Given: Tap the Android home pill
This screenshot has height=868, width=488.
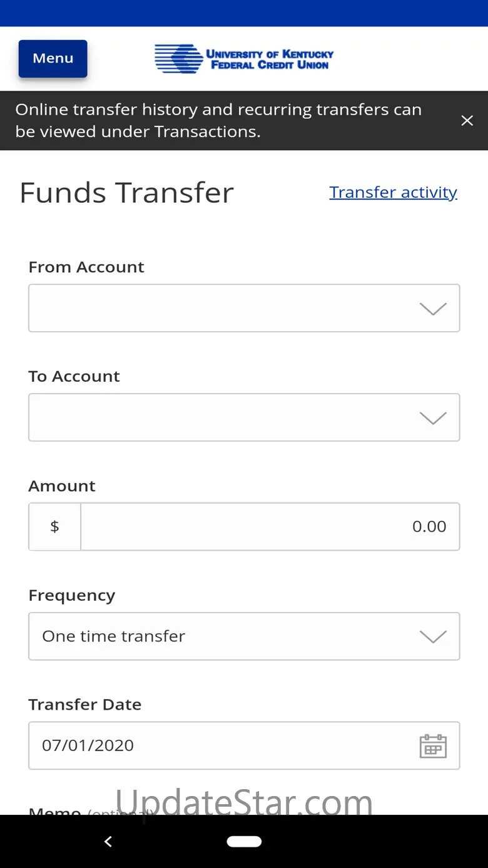Looking at the screenshot, I should coord(244,842).
